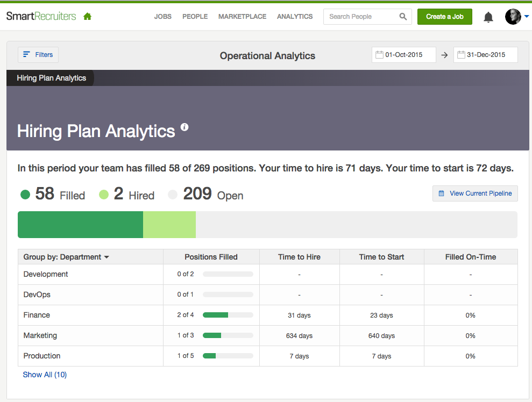Click the green home icon

pyautogui.click(x=88, y=17)
